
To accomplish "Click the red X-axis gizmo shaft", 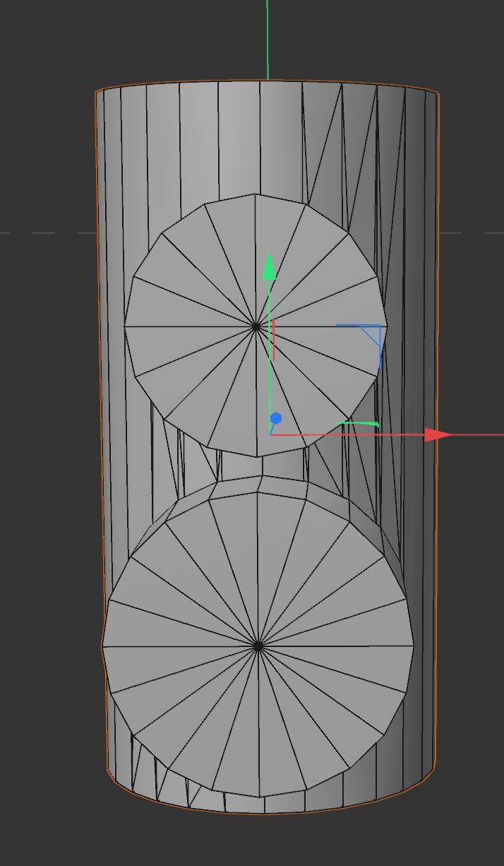I will pyautogui.click(x=347, y=434).
